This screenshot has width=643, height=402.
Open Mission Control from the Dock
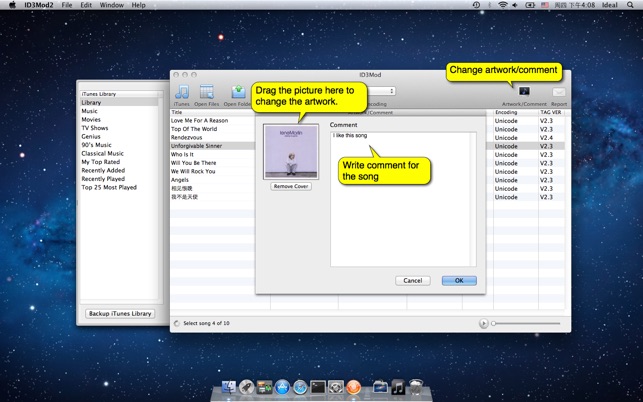coord(264,387)
